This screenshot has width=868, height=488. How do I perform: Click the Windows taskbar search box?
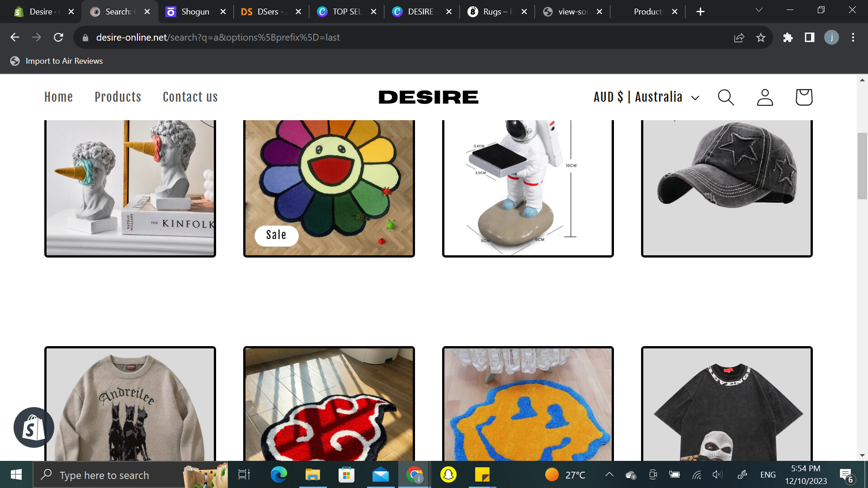[x=130, y=475]
